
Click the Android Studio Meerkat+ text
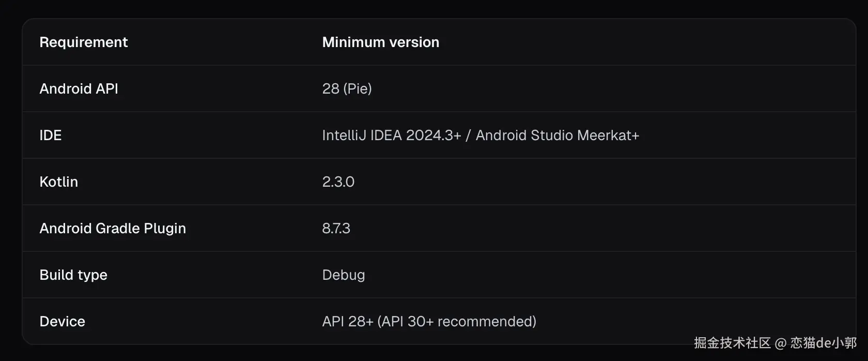pos(557,135)
